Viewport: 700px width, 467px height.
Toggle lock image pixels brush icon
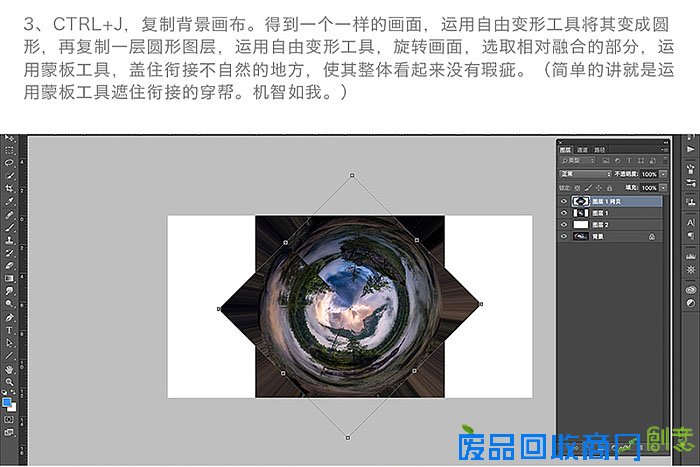pyautogui.click(x=588, y=188)
